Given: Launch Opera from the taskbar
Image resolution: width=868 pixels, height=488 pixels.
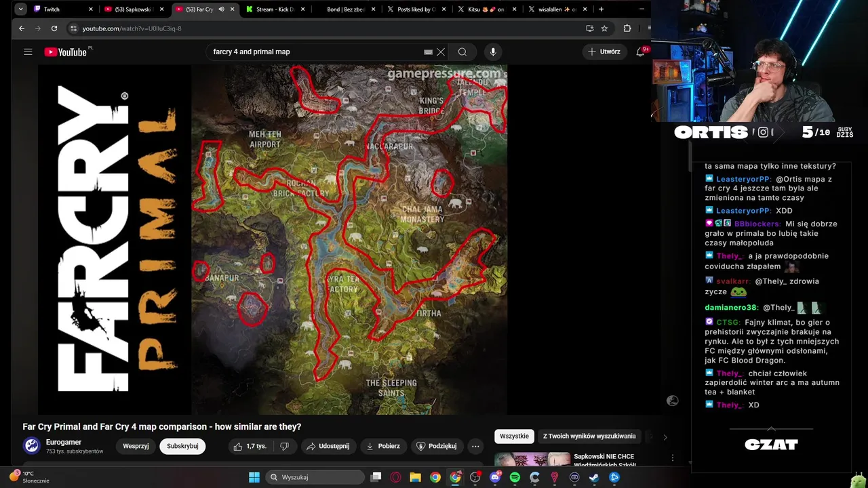Looking at the screenshot, I should (x=395, y=477).
